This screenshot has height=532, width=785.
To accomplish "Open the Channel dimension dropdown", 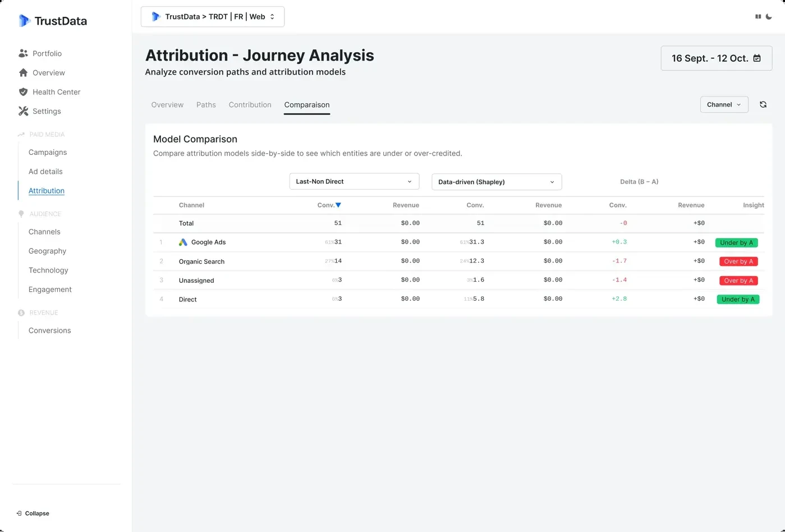I will click(724, 104).
